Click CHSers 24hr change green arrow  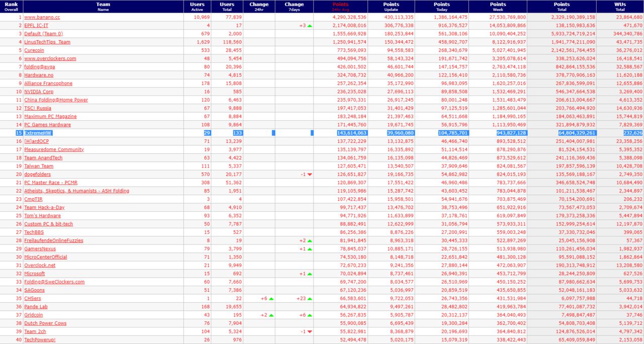point(271,299)
